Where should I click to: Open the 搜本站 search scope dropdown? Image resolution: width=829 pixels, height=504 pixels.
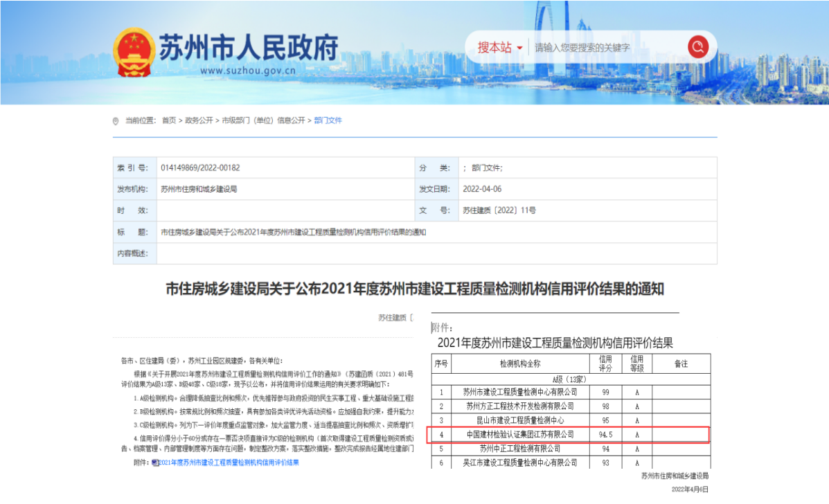(x=499, y=48)
